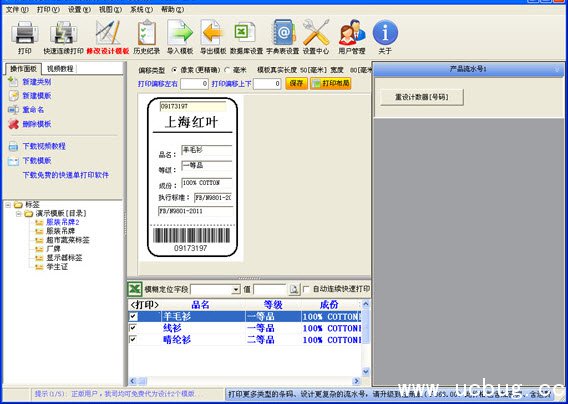The image size is (568, 404).
Task: Open 快速连续打印 quick print tool
Action: pos(63,33)
